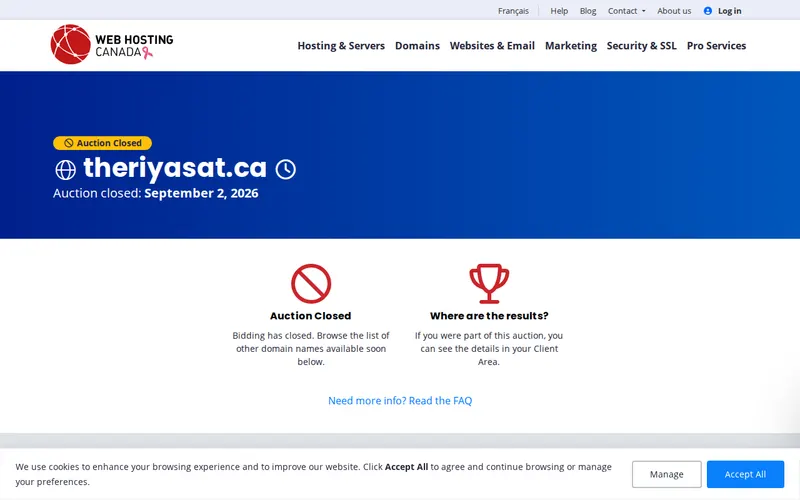800x500 pixels.
Task: Click the clock icon after domain name
Action: pyautogui.click(x=286, y=169)
